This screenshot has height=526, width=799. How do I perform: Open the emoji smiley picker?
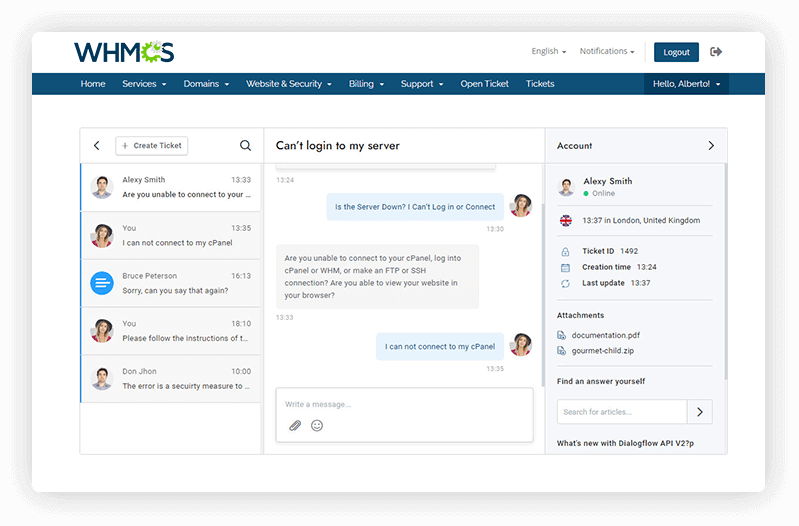click(x=317, y=425)
